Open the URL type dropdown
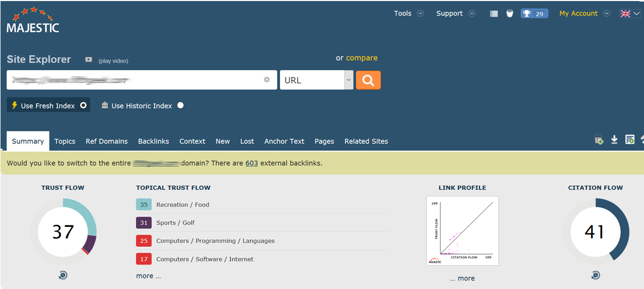644x289 pixels. (316, 80)
